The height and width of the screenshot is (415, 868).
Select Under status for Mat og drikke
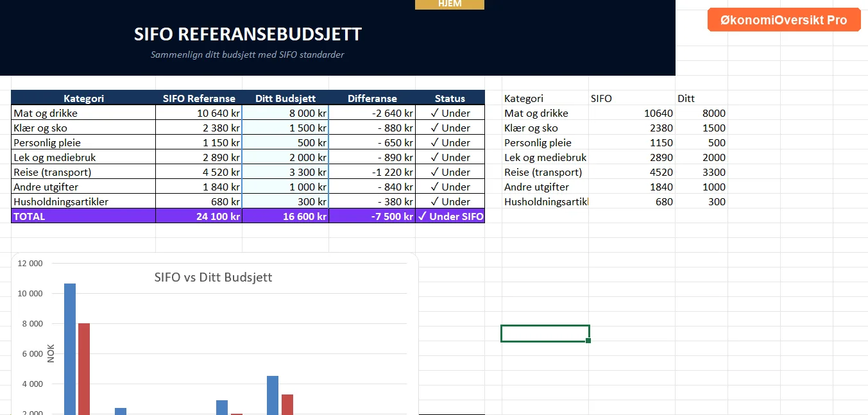[450, 113]
